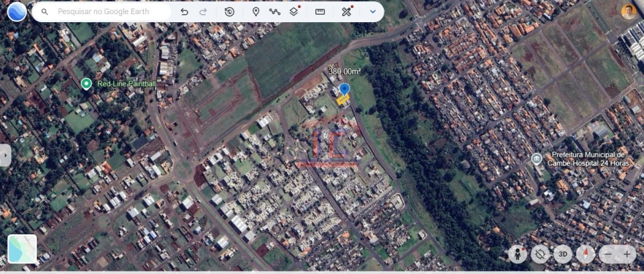Screen dimensions: 644x274
Task: Open the map layers stack icon
Action: [x=294, y=11]
